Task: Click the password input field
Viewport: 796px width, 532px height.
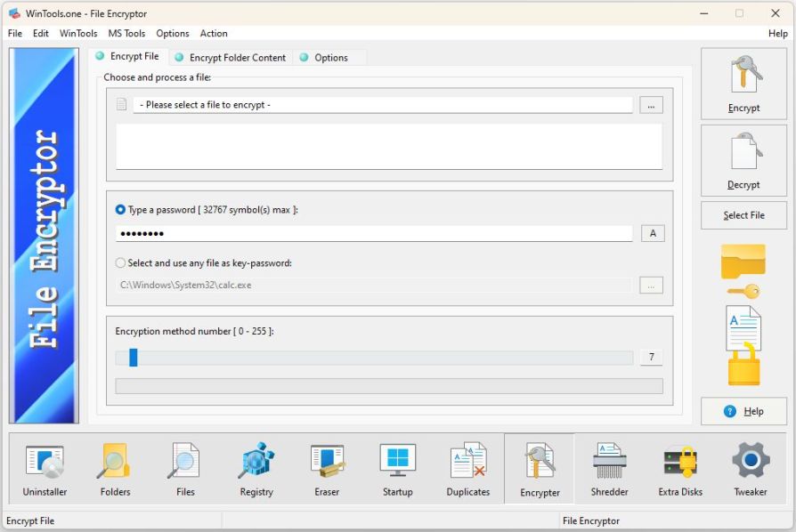Action: point(374,233)
